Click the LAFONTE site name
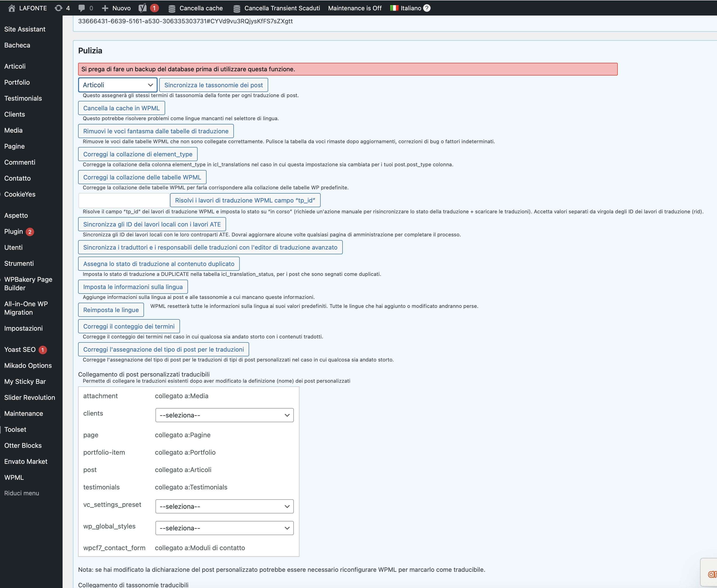The height and width of the screenshot is (588, 717). 33,8
